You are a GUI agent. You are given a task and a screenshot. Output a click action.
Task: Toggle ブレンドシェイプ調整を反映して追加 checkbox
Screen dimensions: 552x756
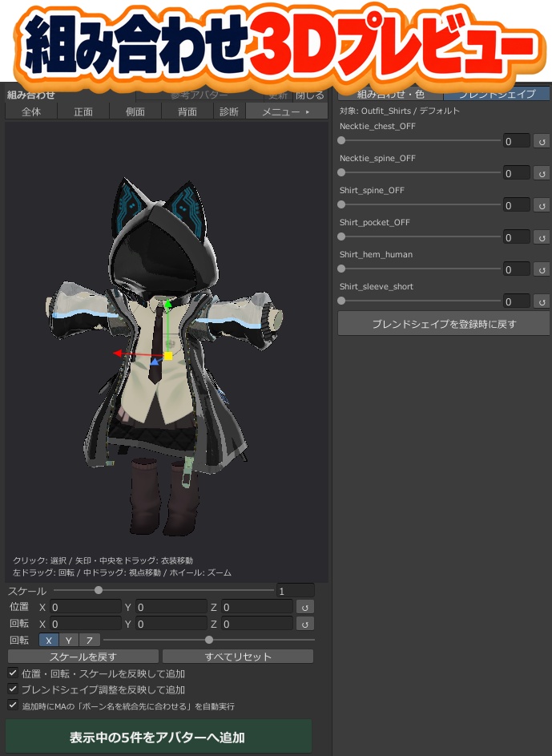coord(13,689)
